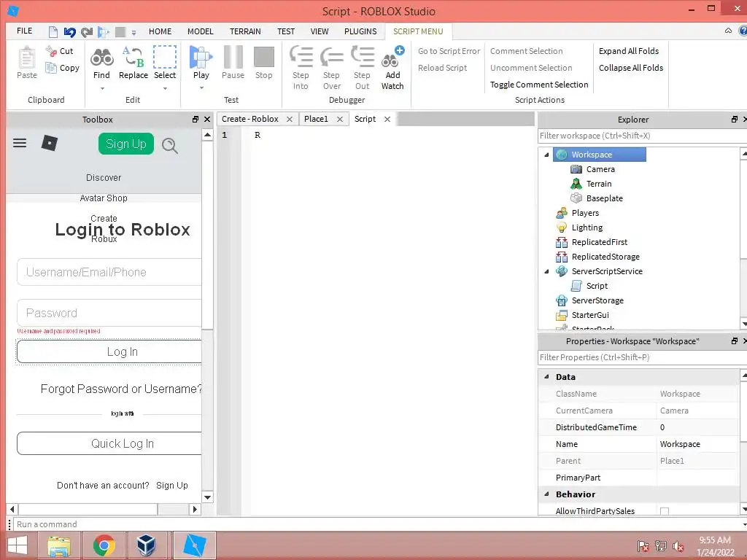Select ReplicatedStorage in Explorer
This screenshot has height=560, width=747.
(605, 257)
